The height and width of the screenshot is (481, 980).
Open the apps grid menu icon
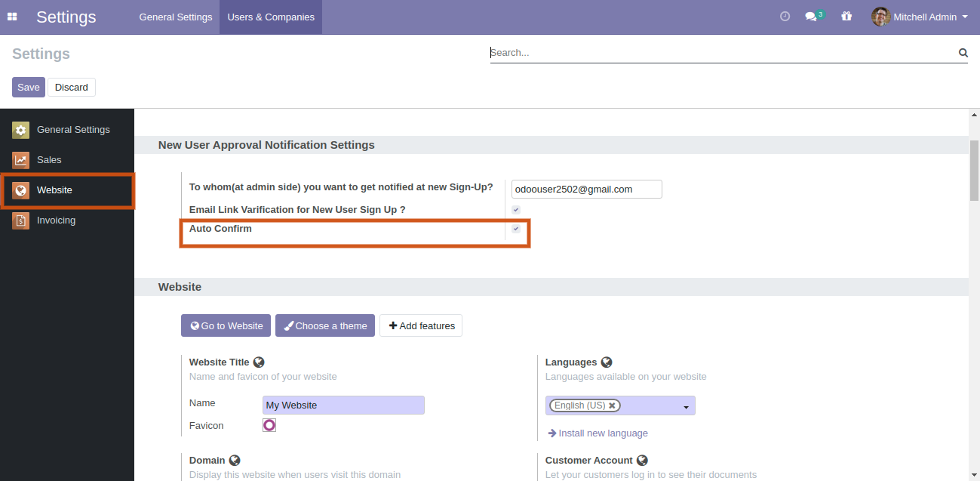12,17
